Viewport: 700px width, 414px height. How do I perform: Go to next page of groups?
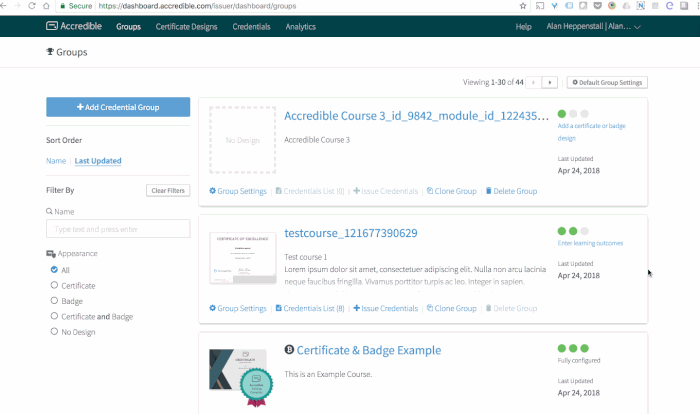pyautogui.click(x=550, y=82)
